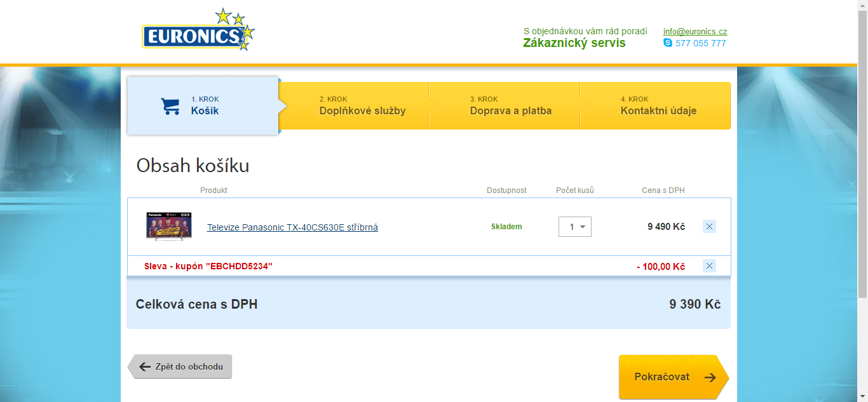The image size is (868, 402).
Task: Click Zpět do obchodu button
Action: (x=180, y=366)
